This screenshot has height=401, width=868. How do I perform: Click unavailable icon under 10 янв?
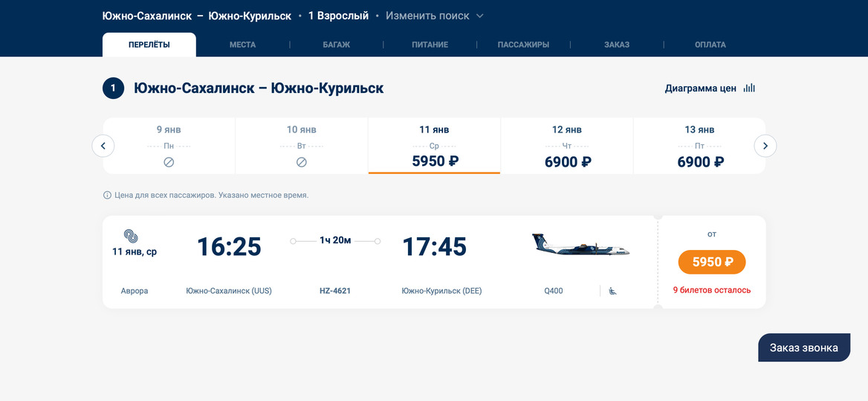click(x=301, y=162)
